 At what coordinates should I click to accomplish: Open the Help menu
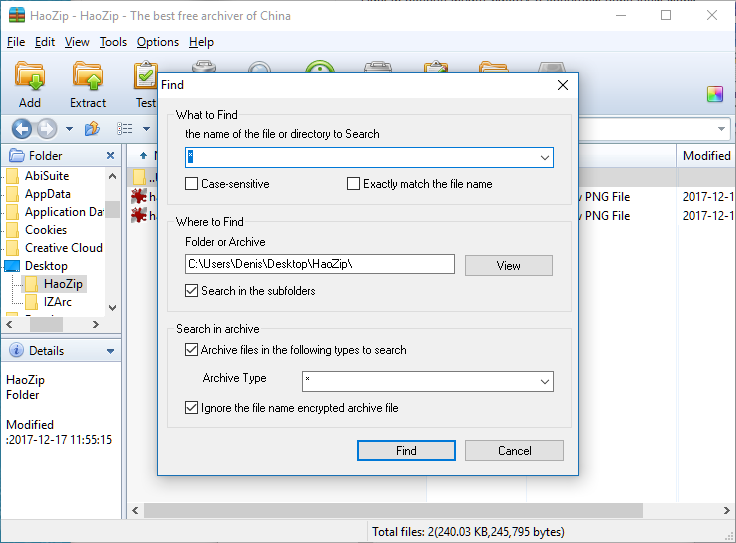click(201, 42)
